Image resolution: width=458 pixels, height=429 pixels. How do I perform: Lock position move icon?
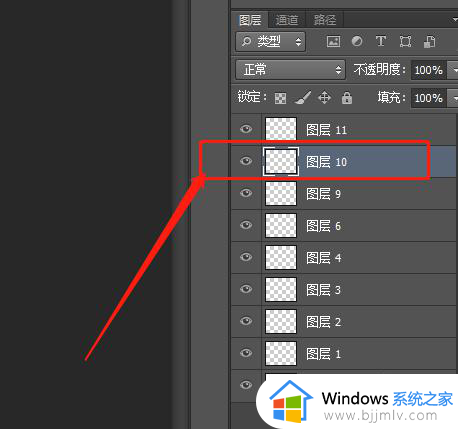(x=324, y=98)
